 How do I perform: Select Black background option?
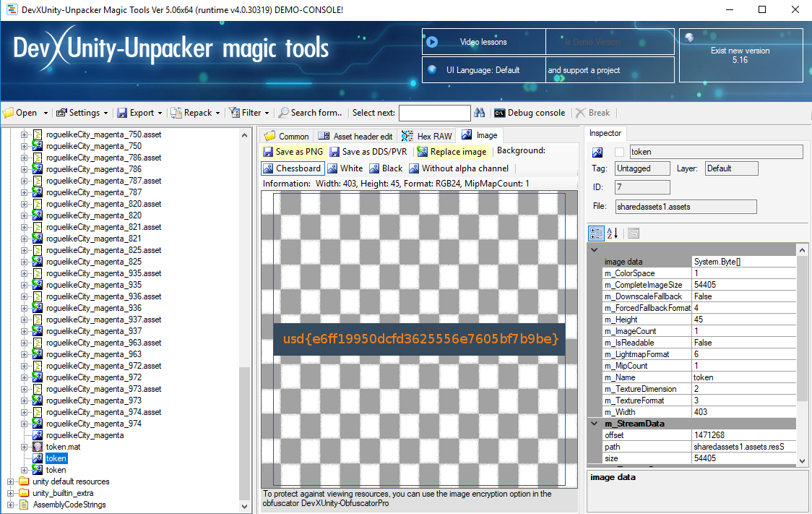click(x=386, y=168)
